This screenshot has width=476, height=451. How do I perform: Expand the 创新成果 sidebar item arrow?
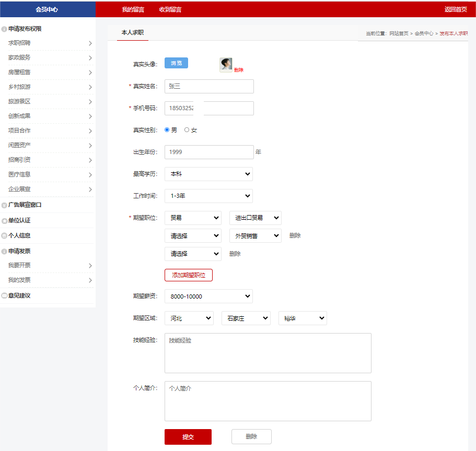[90, 116]
